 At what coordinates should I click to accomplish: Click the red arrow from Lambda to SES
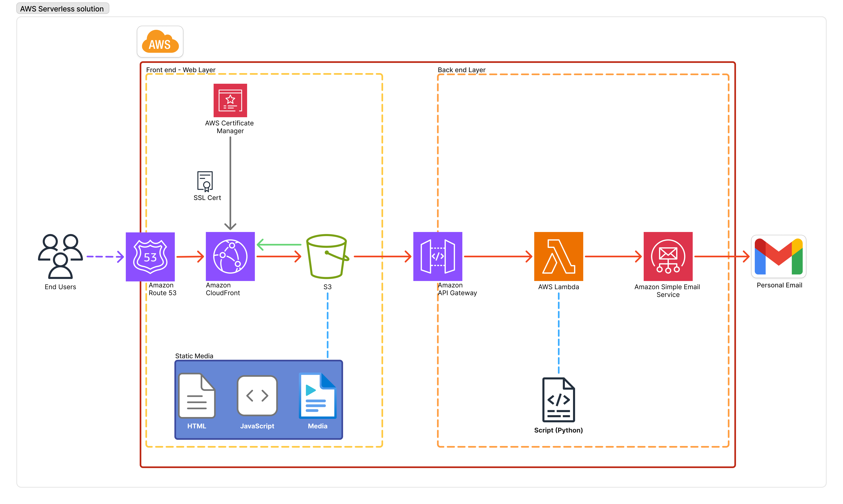click(x=613, y=256)
